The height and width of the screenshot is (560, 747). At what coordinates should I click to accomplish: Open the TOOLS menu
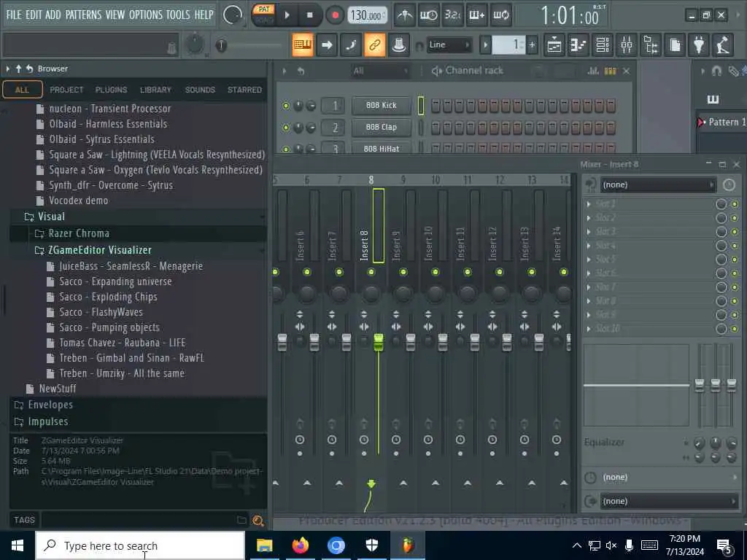click(x=178, y=15)
